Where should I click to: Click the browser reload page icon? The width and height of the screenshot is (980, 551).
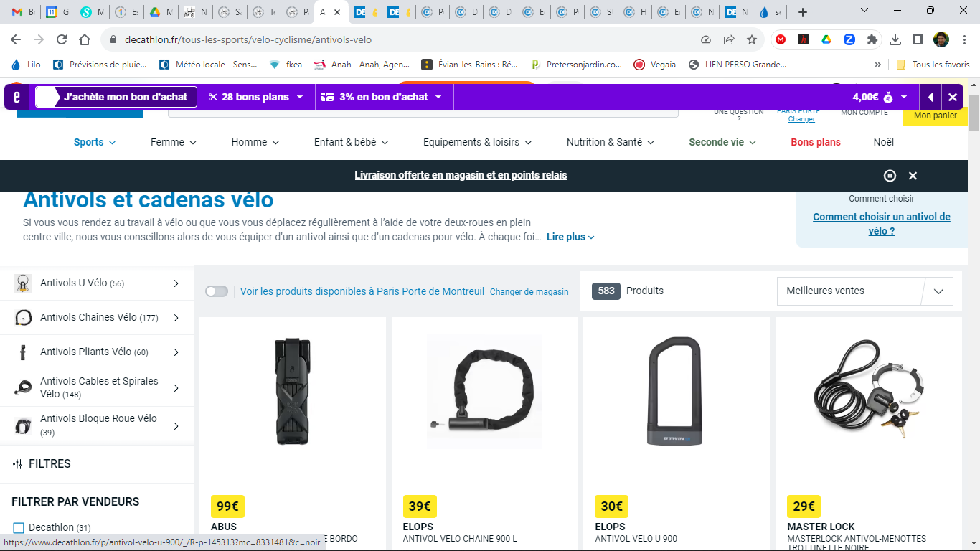(x=62, y=39)
